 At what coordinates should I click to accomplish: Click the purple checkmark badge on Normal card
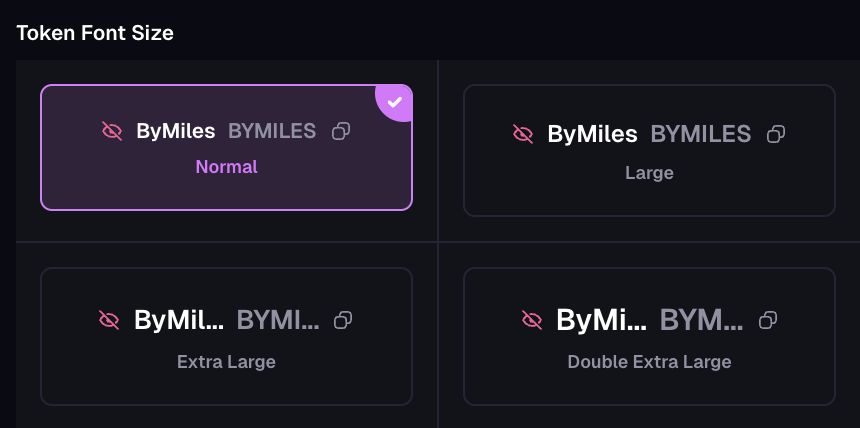395,102
